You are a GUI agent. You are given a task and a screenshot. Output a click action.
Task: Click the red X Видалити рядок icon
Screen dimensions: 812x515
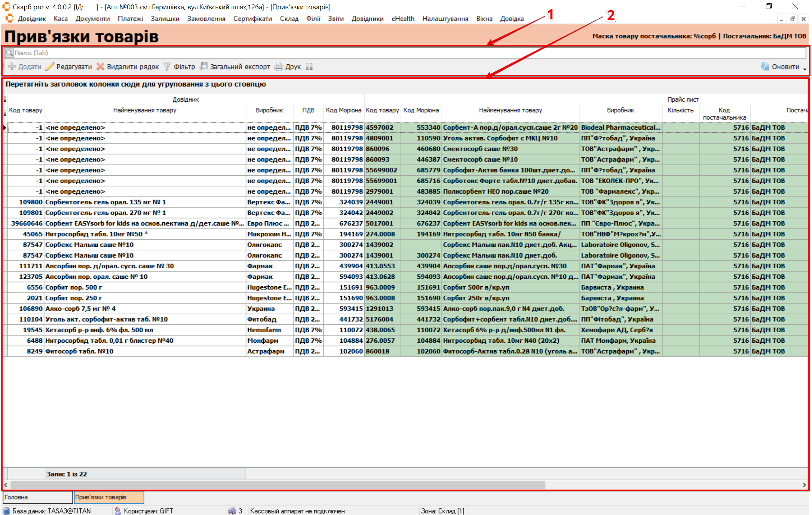[100, 67]
